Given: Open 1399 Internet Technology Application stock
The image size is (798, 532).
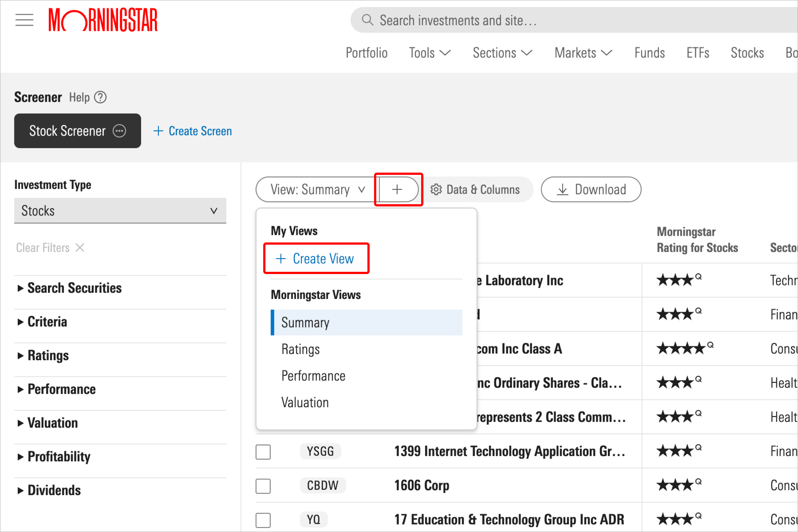Looking at the screenshot, I should [510, 452].
